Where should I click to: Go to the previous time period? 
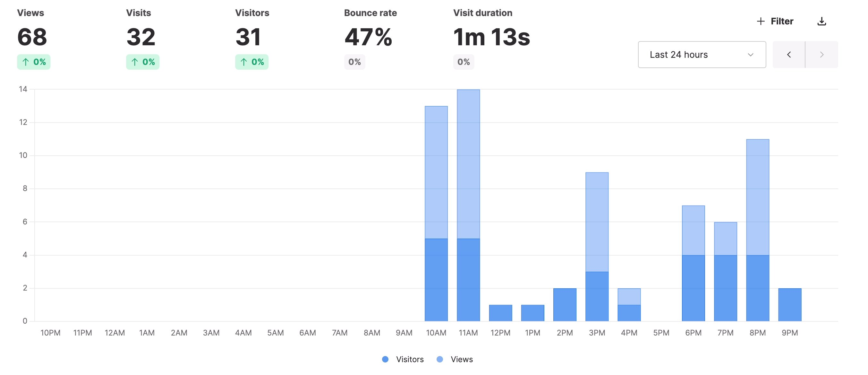click(x=788, y=55)
